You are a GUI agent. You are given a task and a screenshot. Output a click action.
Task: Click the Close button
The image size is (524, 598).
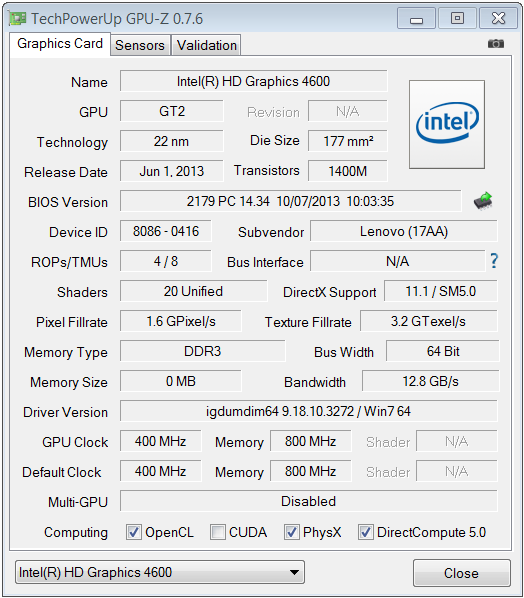[461, 573]
